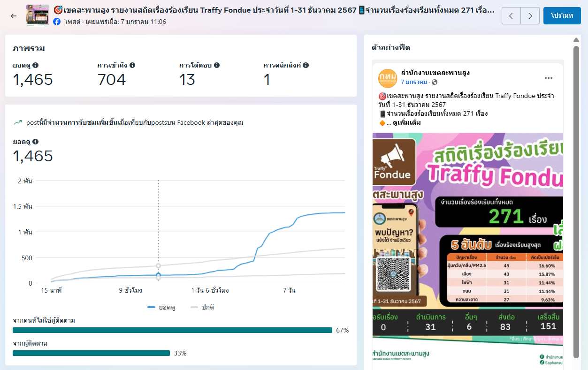The image size is (588, 370).
Task: Toggle the ยอดดู legend entry
Action: click(x=161, y=308)
